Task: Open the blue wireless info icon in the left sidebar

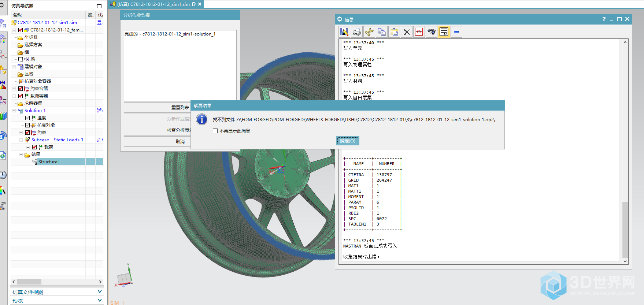Action: coord(3,136)
